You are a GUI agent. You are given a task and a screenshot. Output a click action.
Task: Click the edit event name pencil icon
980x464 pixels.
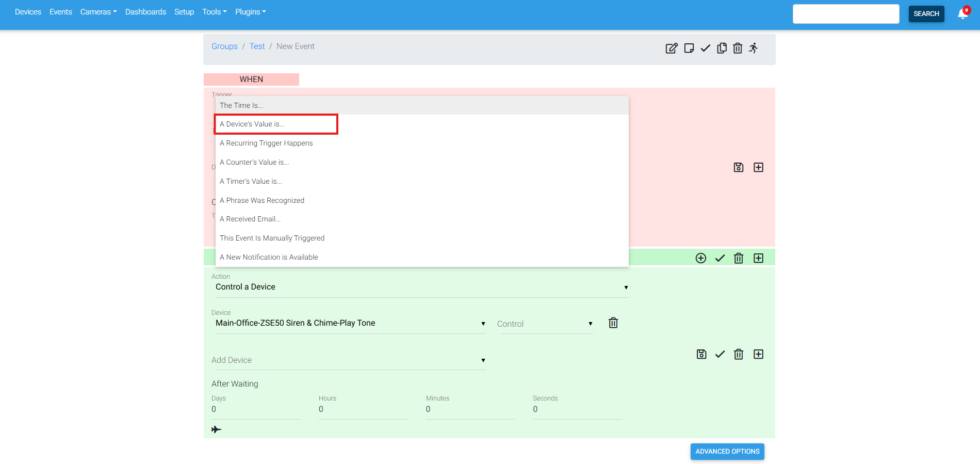pos(671,48)
